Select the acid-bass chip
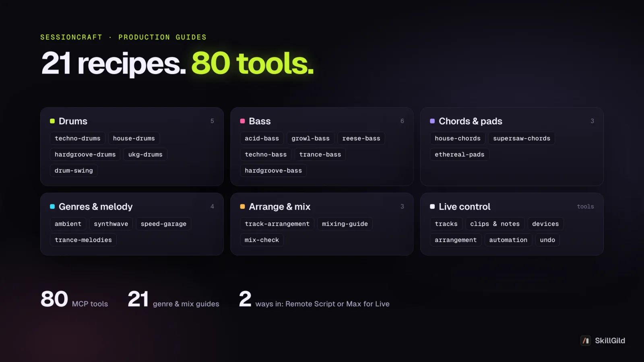This screenshot has width=644, height=362. 262,138
